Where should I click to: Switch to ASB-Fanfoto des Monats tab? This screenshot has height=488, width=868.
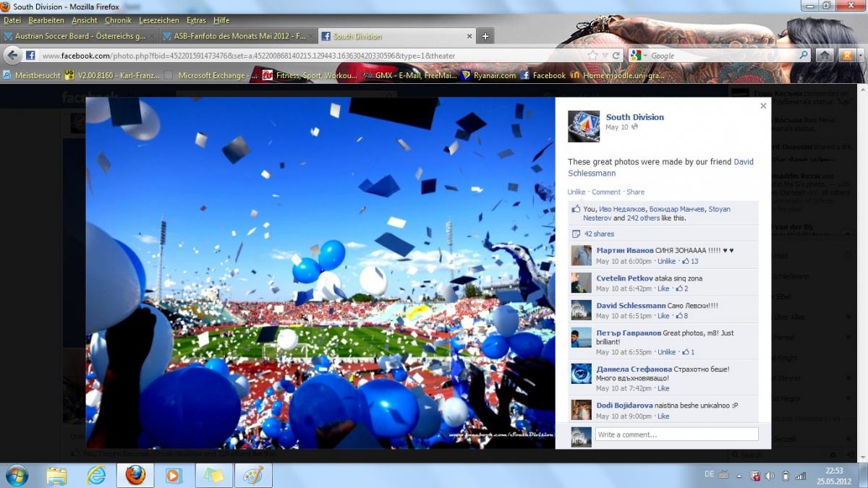coord(237,36)
